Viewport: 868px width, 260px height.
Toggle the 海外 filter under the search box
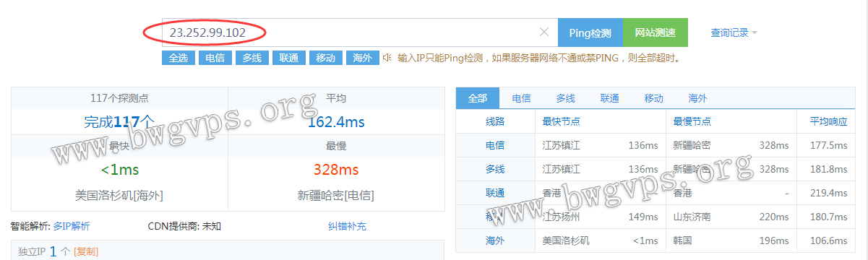[x=362, y=58]
